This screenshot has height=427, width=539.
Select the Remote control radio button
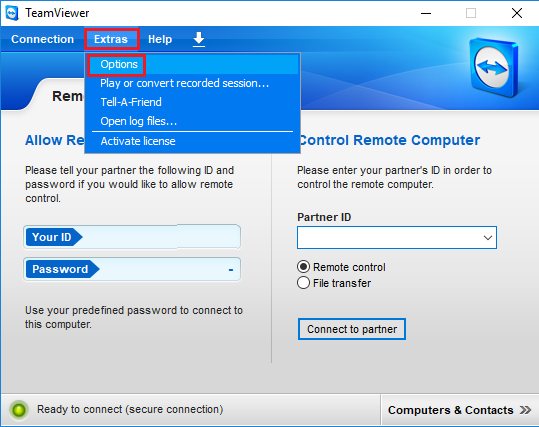(303, 267)
